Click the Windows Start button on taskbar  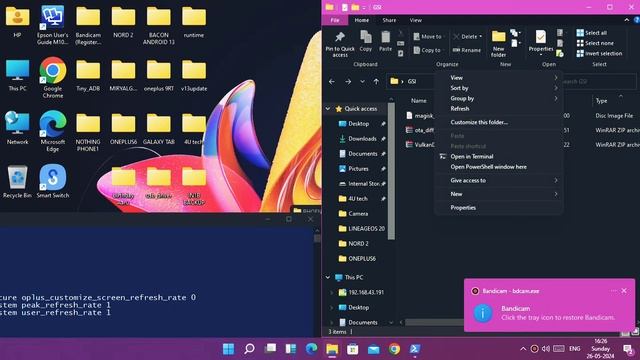[229, 349]
